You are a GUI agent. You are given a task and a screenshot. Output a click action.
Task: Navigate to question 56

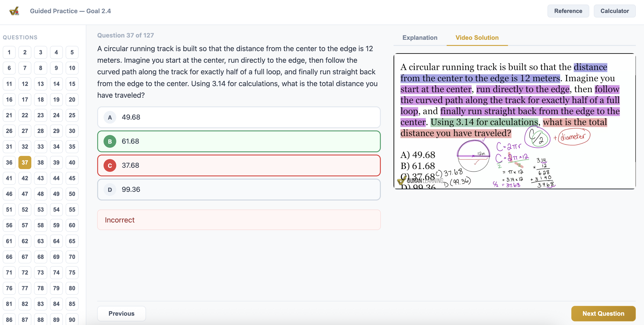click(9, 225)
